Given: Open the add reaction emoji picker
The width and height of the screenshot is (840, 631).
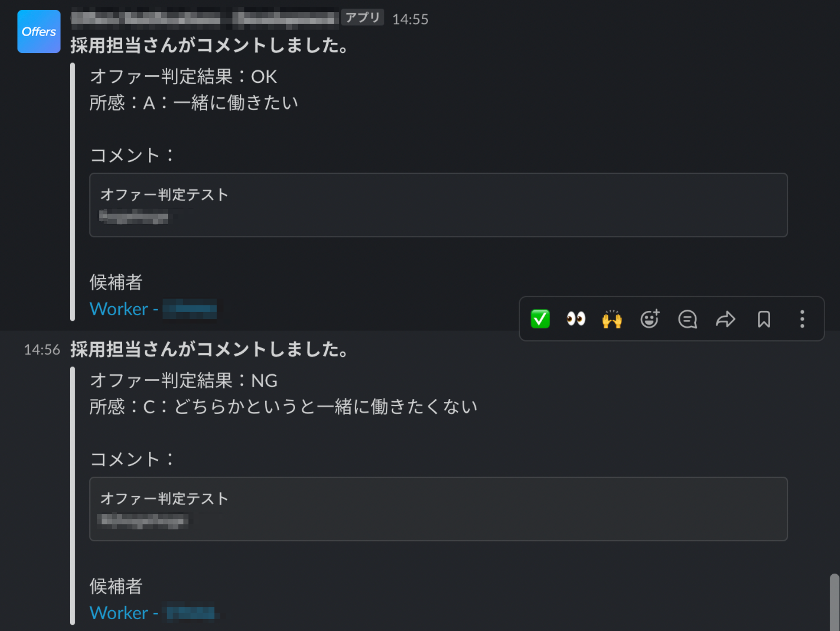Looking at the screenshot, I should 650,319.
